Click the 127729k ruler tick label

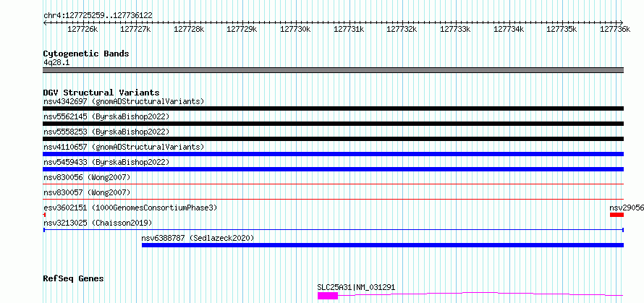242,29
